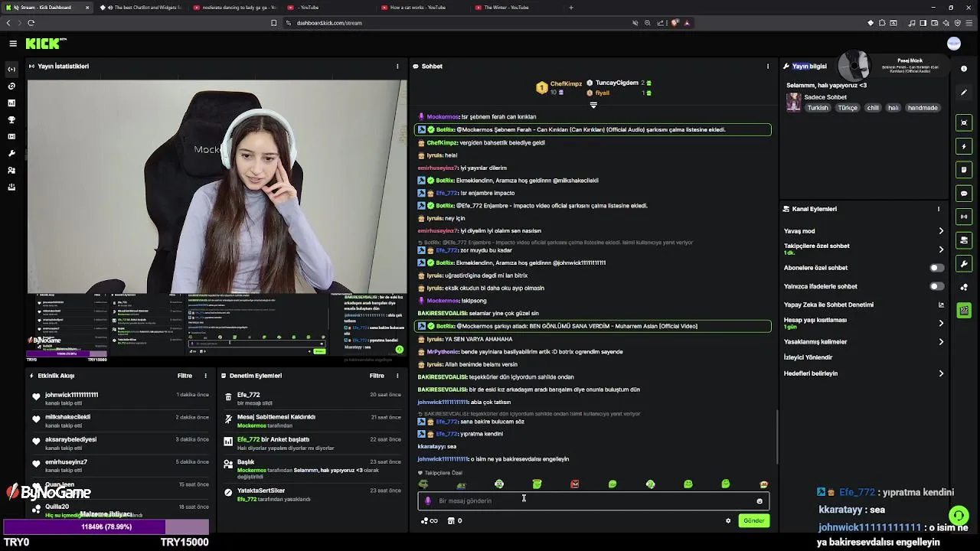Click the stream video preview
The height and width of the screenshot is (551, 980).
click(x=217, y=218)
